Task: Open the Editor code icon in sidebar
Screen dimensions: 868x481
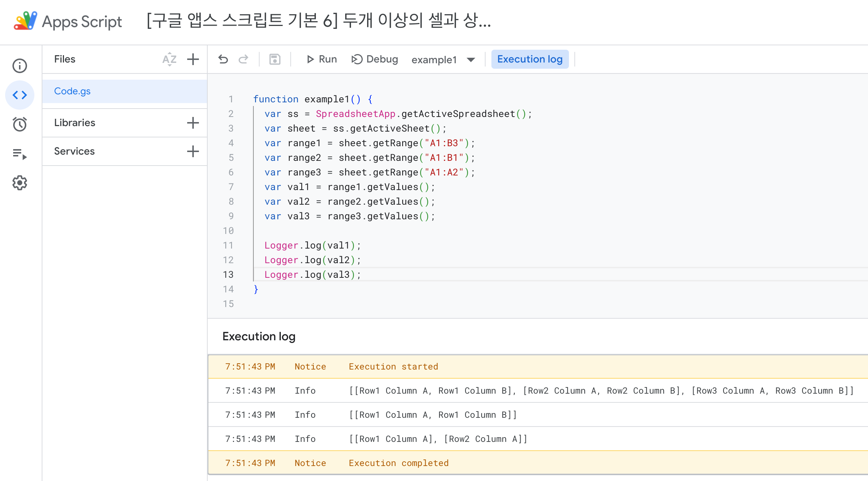Action: 20,95
